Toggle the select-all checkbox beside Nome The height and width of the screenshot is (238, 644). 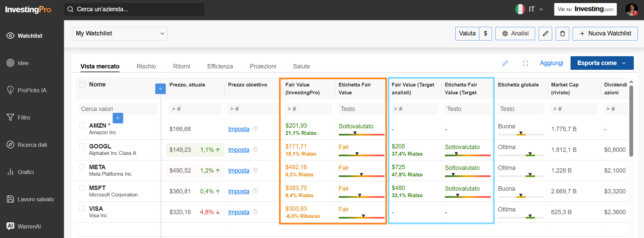point(82,85)
